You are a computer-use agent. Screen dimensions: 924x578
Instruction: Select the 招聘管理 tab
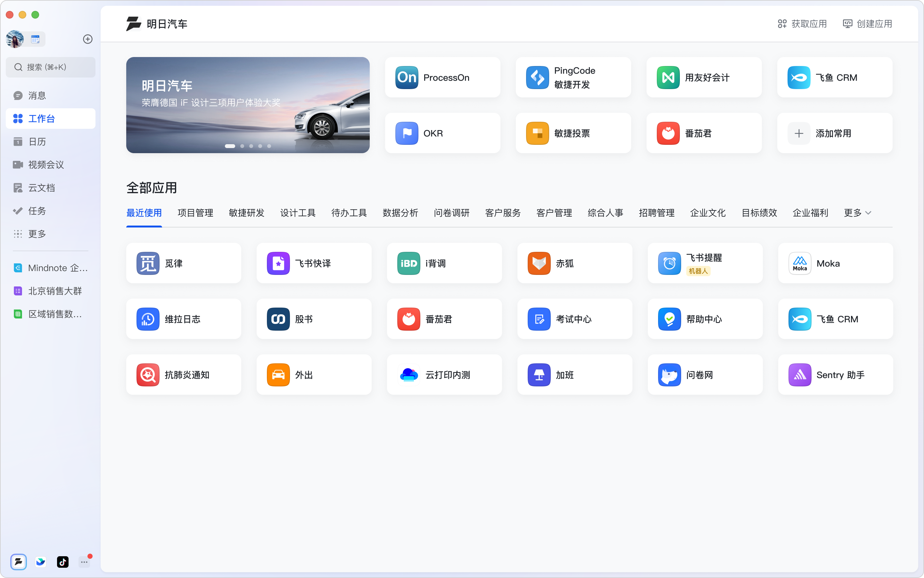(656, 213)
